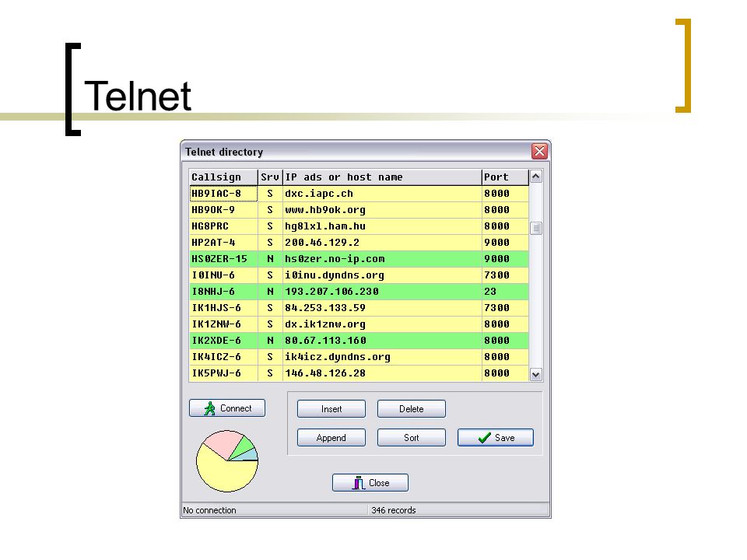Click the server type pie chart
Viewport: 747px width, 560px height.
point(227,461)
